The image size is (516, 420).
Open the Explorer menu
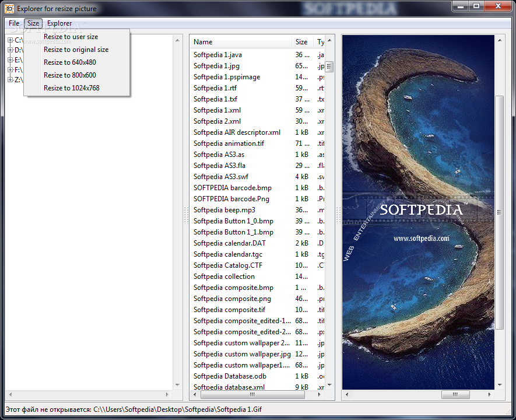click(59, 23)
